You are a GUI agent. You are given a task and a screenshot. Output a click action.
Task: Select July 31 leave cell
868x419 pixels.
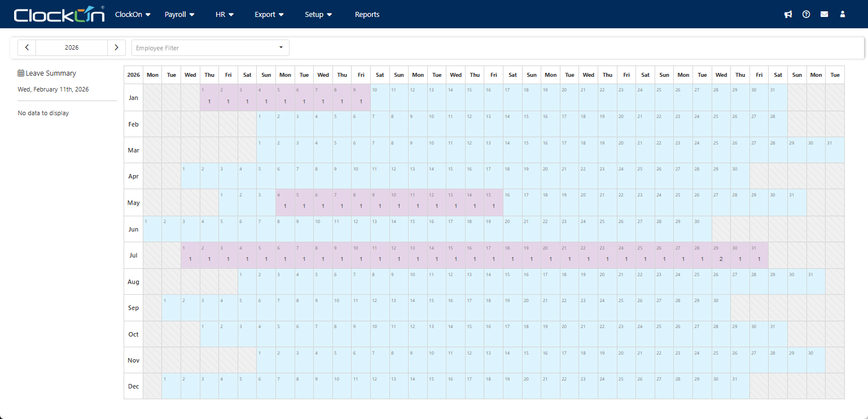tap(759, 255)
